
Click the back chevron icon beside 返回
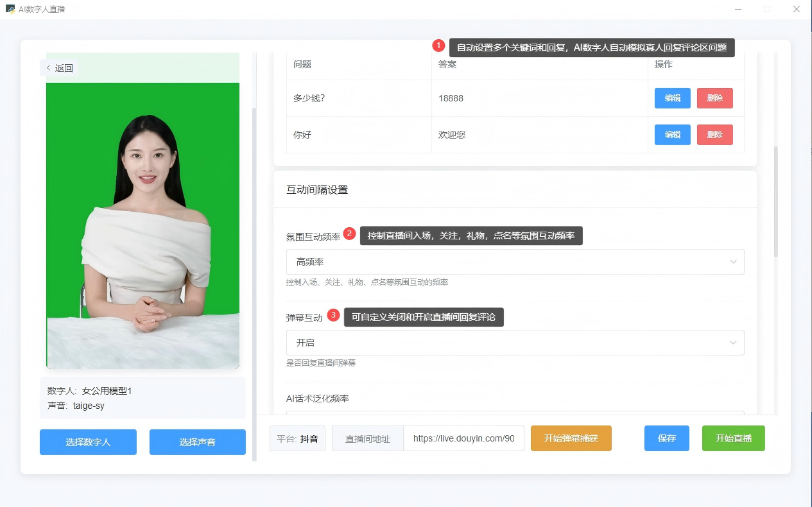pos(48,68)
